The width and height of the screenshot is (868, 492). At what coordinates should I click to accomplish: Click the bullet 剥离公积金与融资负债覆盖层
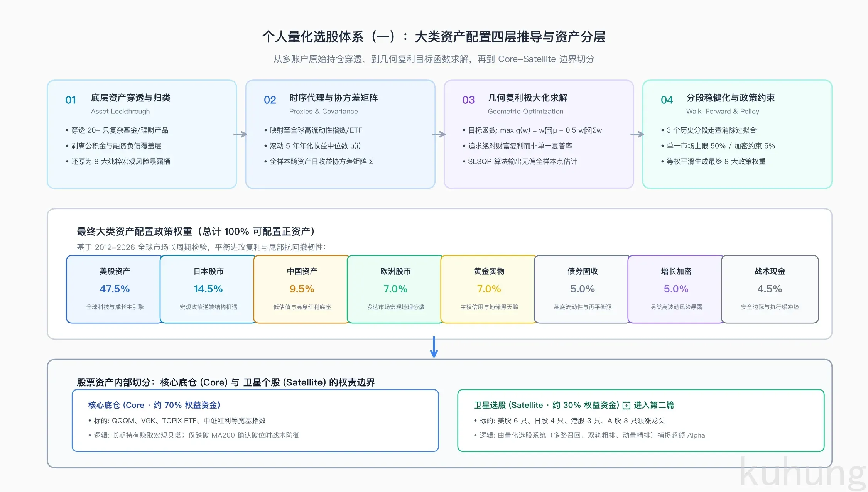pos(114,145)
